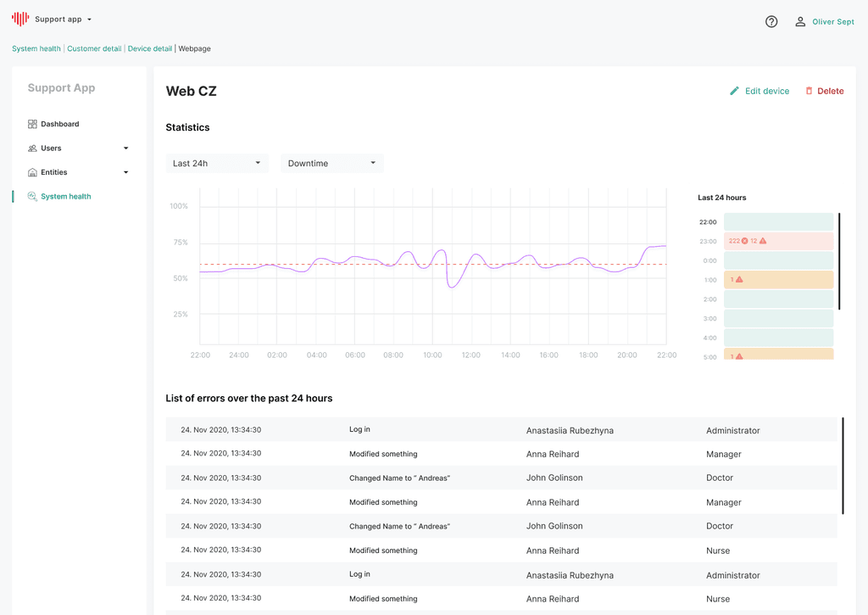Click the error list vertical scrollbar

tap(843, 466)
